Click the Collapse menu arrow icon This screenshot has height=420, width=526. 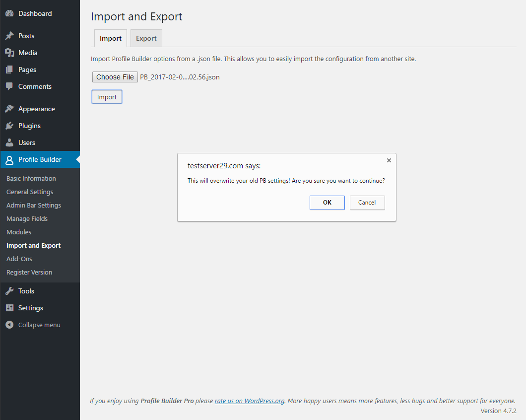coord(9,325)
